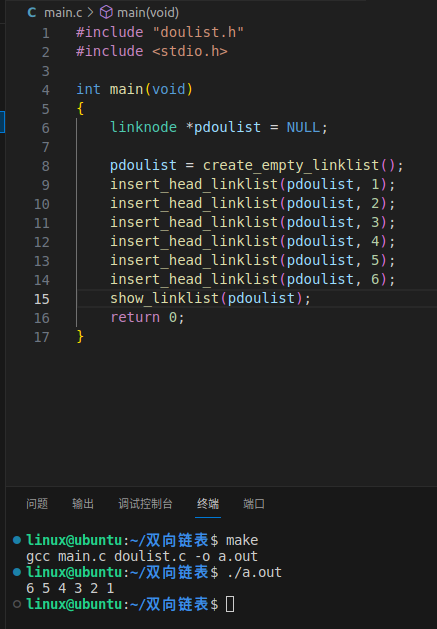Click the linknode type name on line 6

coord(143,127)
